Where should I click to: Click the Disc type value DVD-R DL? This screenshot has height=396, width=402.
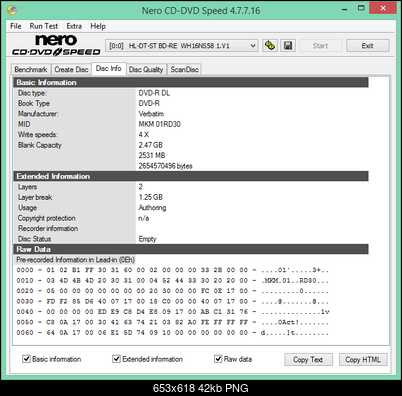click(x=154, y=93)
